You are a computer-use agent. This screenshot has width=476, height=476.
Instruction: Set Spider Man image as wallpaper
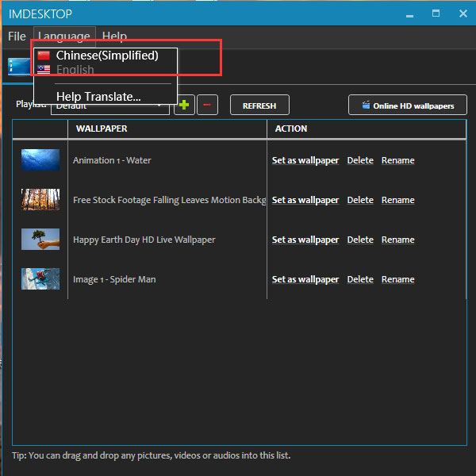point(305,279)
